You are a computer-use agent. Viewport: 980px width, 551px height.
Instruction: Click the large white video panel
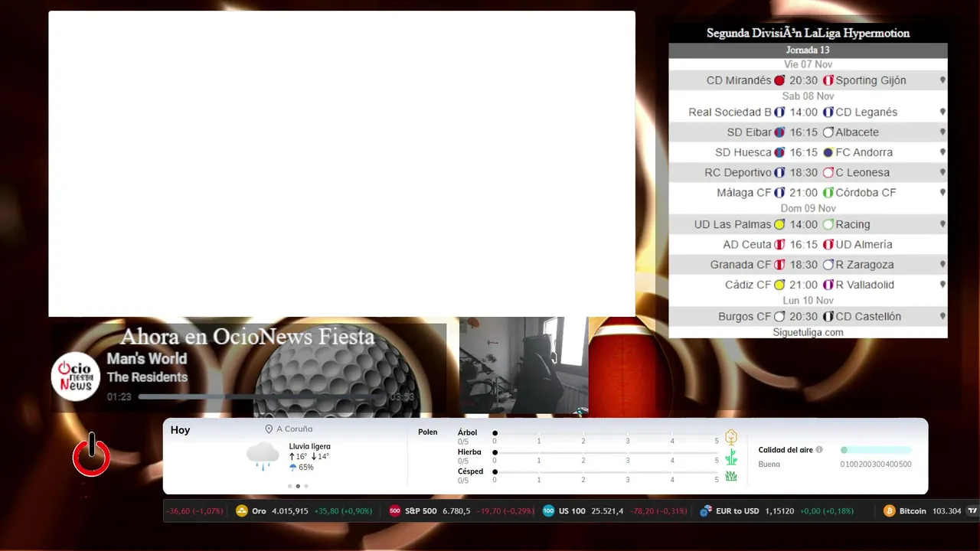point(341,164)
